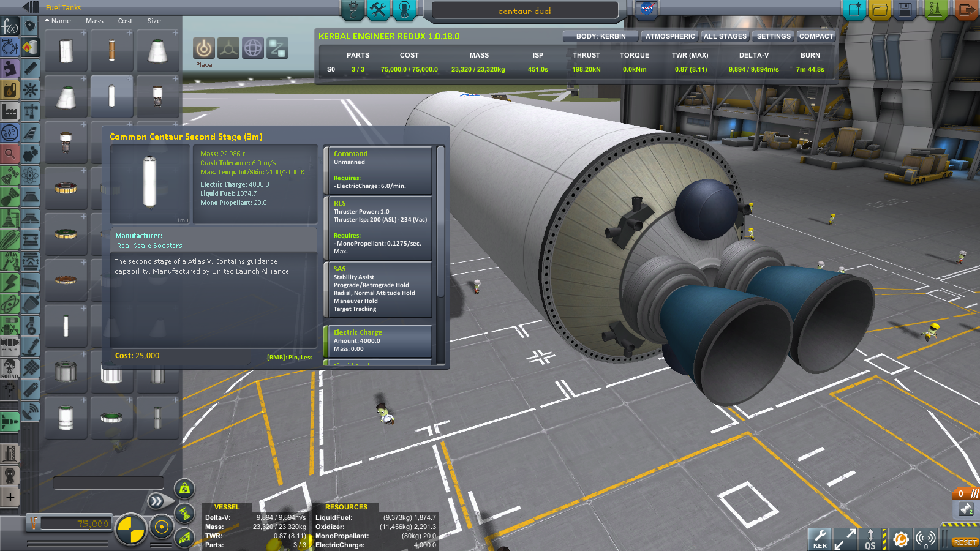Sort parts by Cost

[x=125, y=21]
